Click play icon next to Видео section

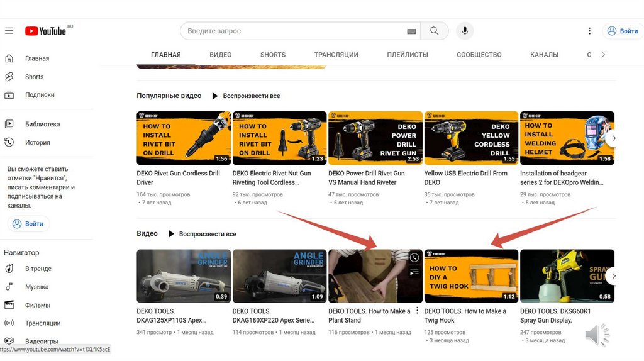171,234
